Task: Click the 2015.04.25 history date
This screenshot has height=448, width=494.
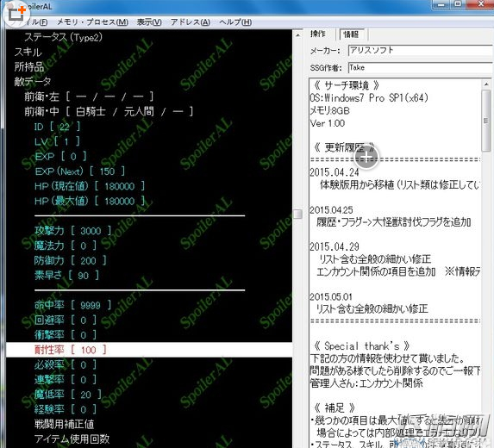Action: point(331,210)
